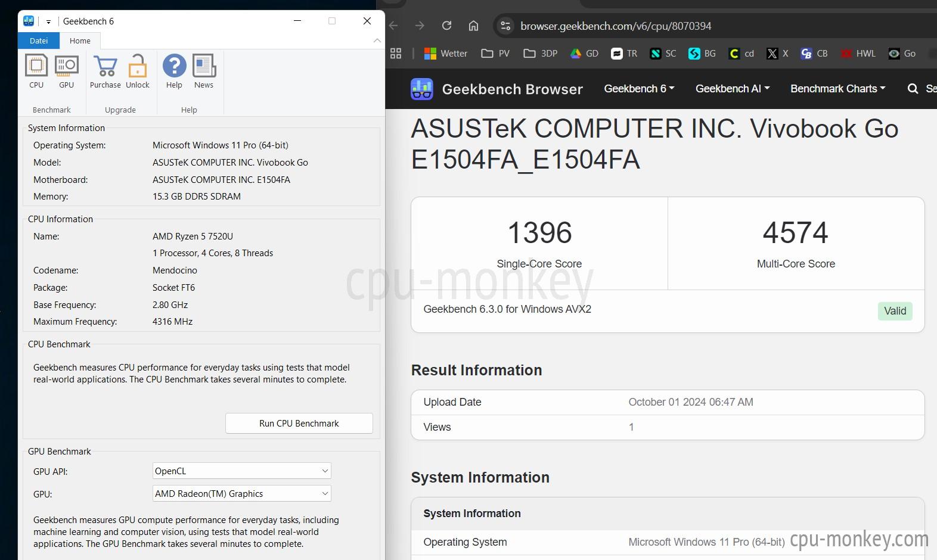Click the Geekbench Browser logo icon
937x560 pixels.
[x=422, y=89]
